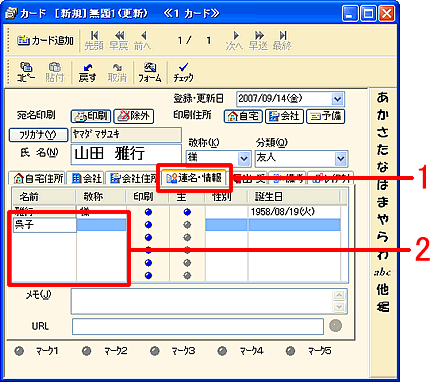The width and height of the screenshot is (430, 382).
Task: Click the 印刷 address print button
Action: coord(91,116)
